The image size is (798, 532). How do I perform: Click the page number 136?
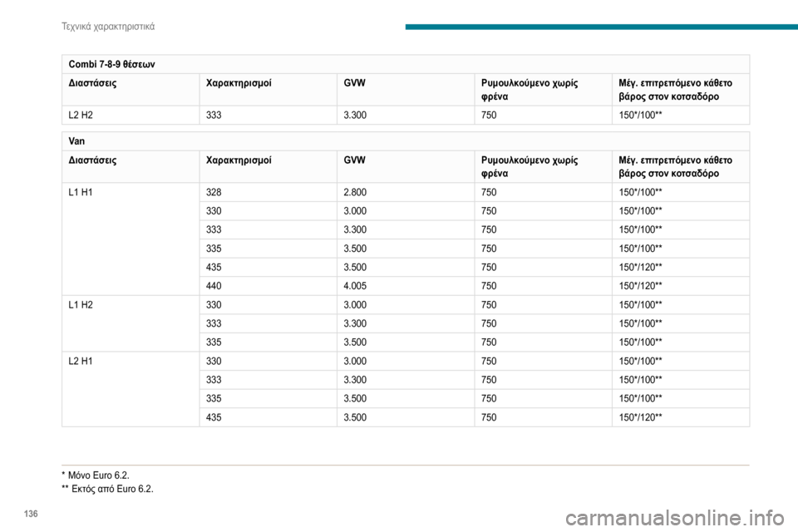31,514
